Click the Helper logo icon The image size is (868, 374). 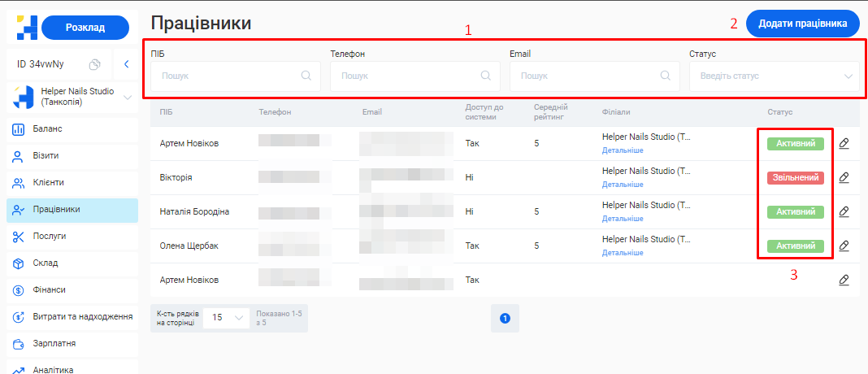point(23,28)
